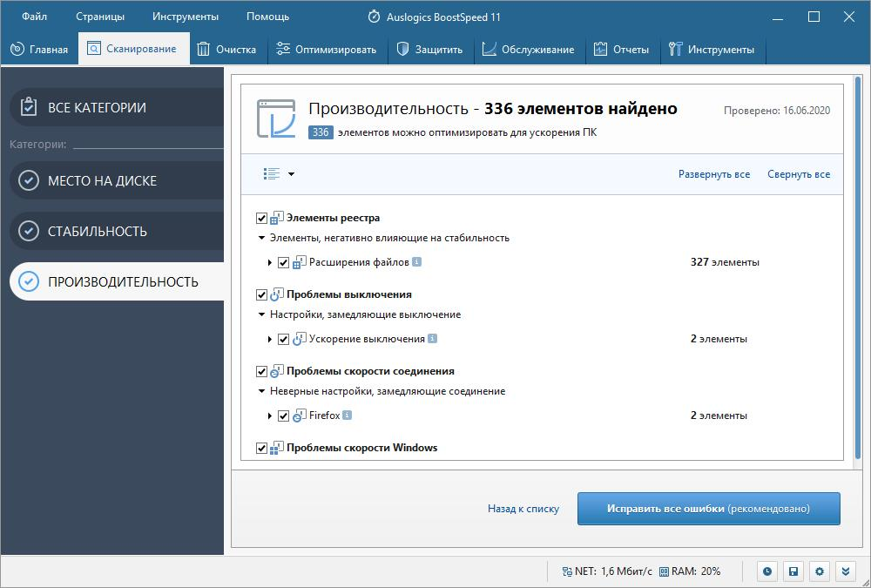Uncheck the Расширения файлов checkbox

[283, 262]
